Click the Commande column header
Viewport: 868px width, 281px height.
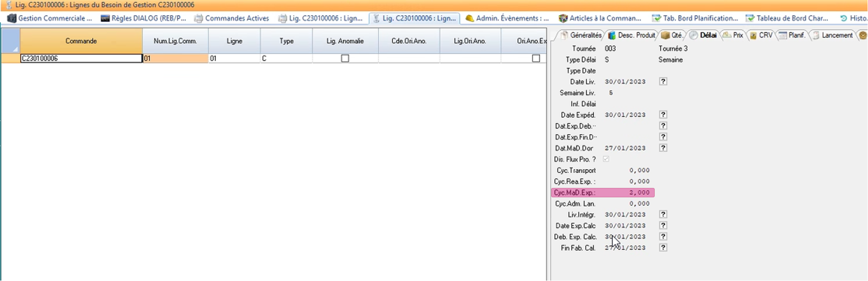coord(81,41)
